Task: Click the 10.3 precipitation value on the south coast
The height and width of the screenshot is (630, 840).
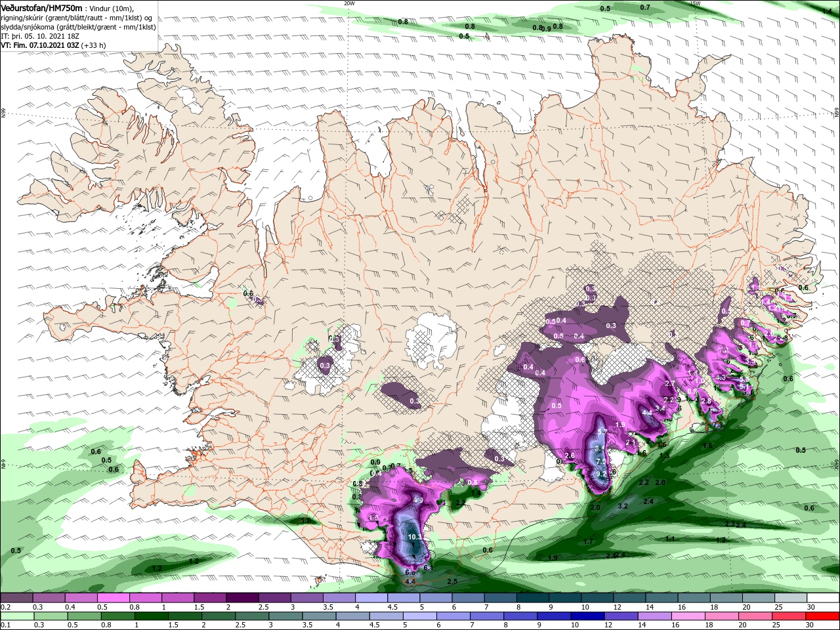Action: tap(415, 537)
